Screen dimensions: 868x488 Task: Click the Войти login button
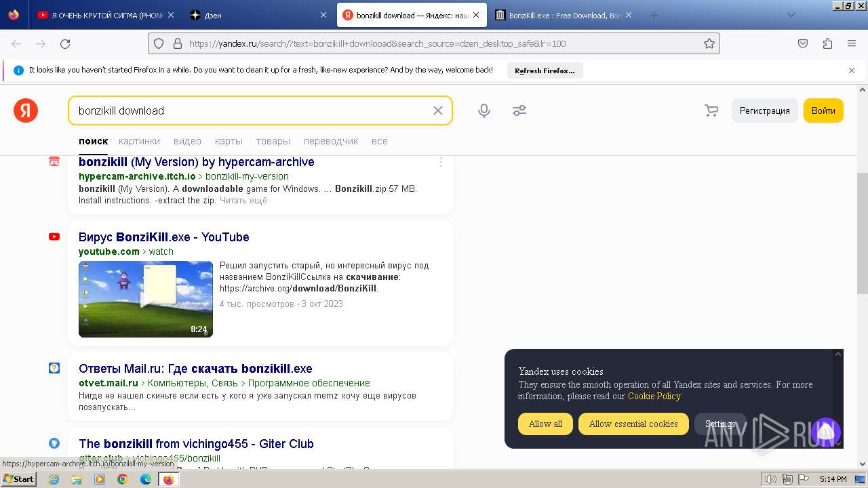point(823,110)
